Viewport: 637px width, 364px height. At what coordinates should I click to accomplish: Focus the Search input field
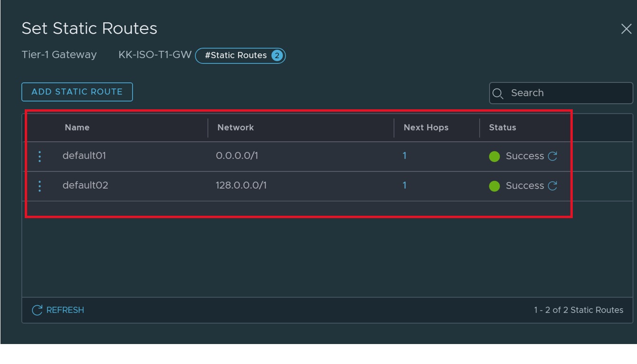tap(561, 93)
